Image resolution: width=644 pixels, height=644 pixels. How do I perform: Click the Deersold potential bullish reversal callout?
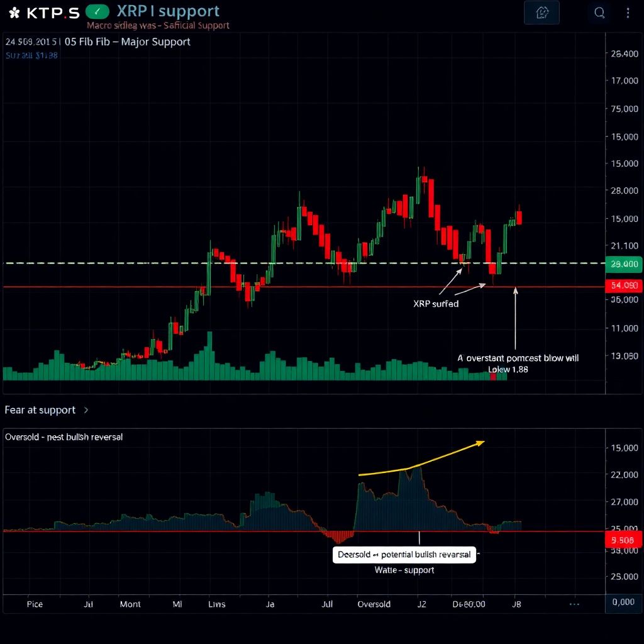[x=404, y=554]
